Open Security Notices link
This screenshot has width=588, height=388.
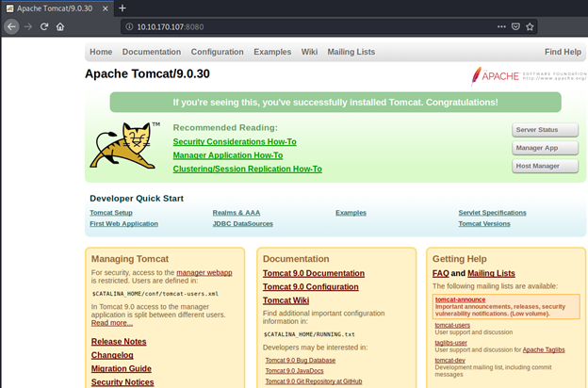coord(122,382)
